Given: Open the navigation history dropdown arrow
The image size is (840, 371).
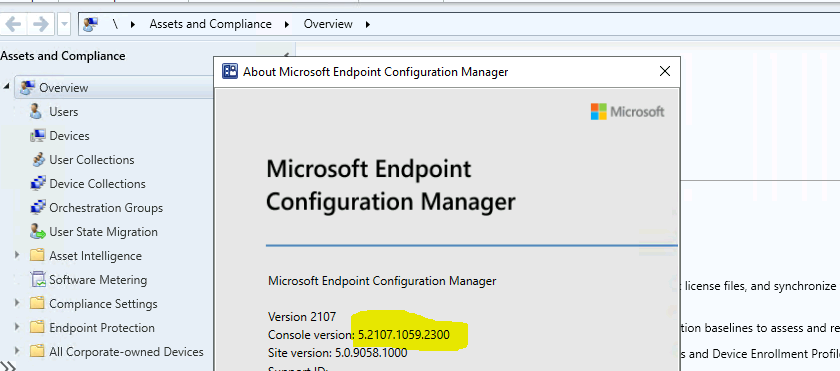Looking at the screenshot, I should click(65, 24).
